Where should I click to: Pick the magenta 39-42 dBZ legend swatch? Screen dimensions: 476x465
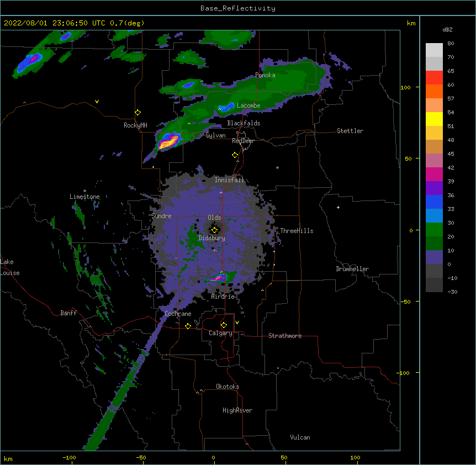pyautogui.click(x=434, y=174)
